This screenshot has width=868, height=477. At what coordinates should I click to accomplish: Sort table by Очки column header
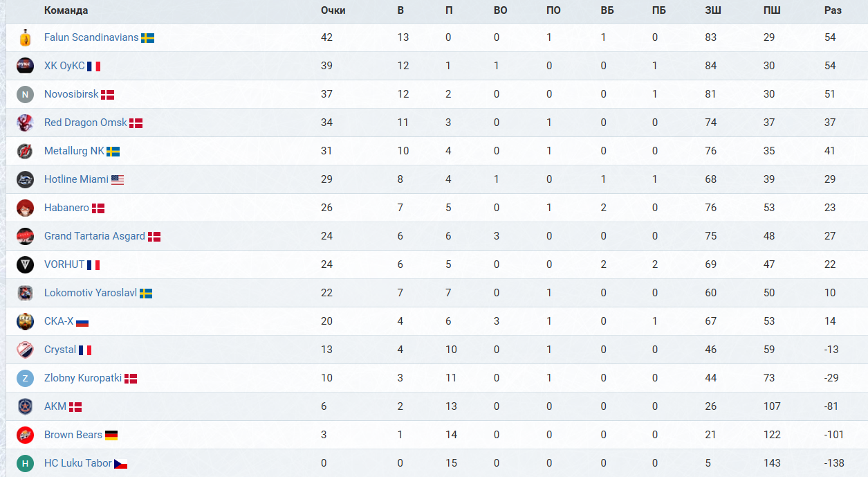click(333, 10)
